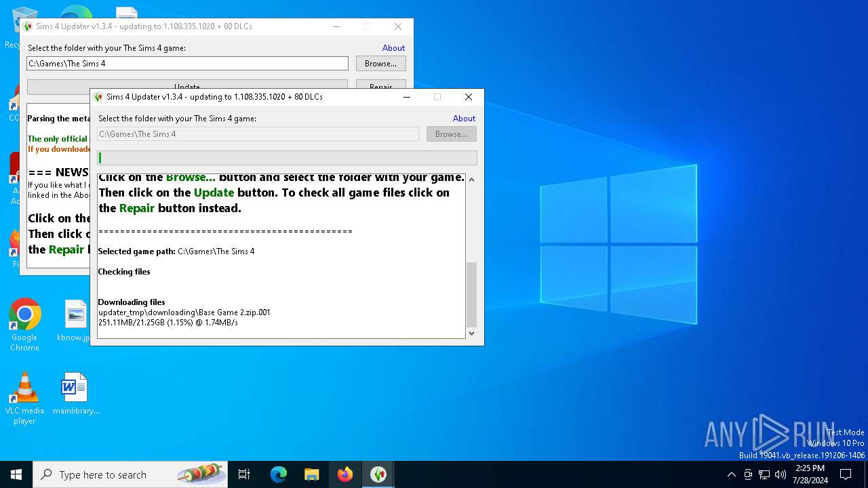Click the '251.11MB/21.25GB' download speed line
The image size is (868, 488).
(168, 323)
